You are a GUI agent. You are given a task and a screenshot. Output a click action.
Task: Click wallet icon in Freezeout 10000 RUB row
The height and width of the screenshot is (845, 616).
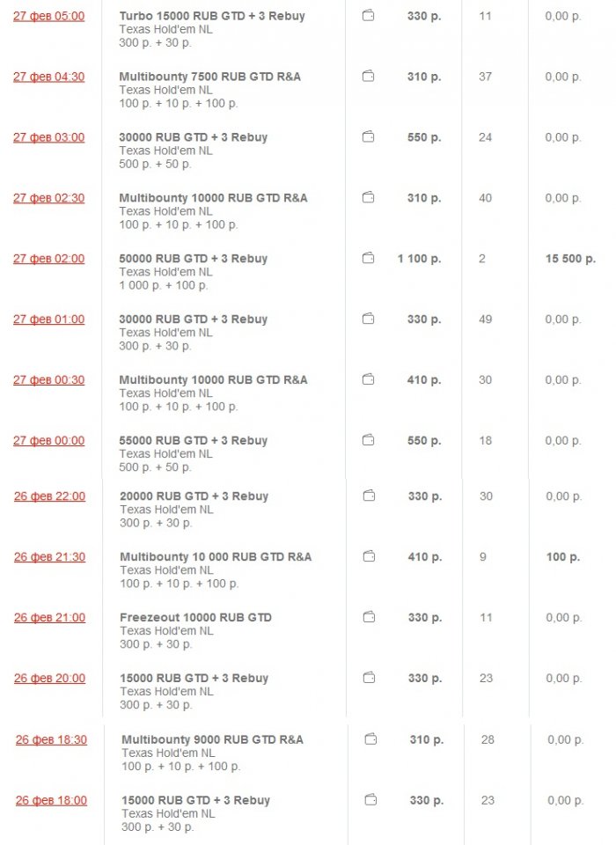click(369, 617)
